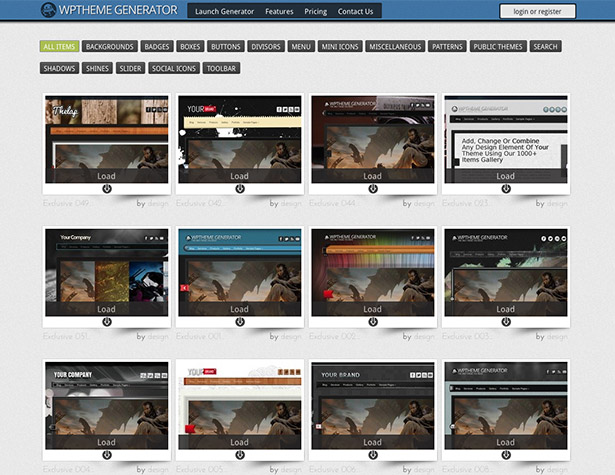Screen dimensions: 615x475
Task: Show the Boxes category
Action: 190,46
